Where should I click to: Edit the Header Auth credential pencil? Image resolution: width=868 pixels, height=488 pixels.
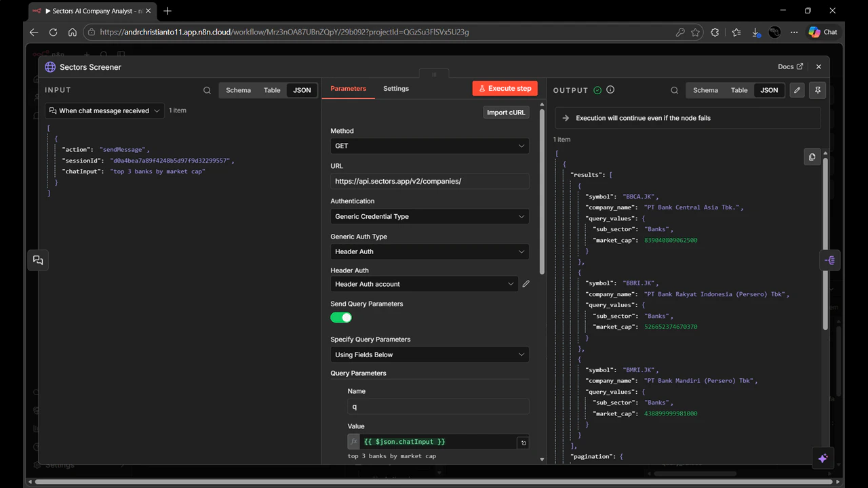point(526,284)
